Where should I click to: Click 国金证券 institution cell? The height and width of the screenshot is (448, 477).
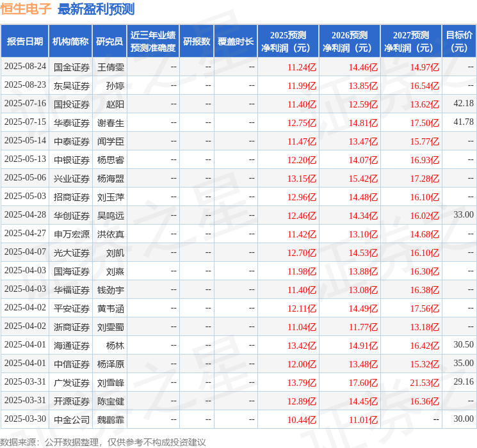[72, 67]
